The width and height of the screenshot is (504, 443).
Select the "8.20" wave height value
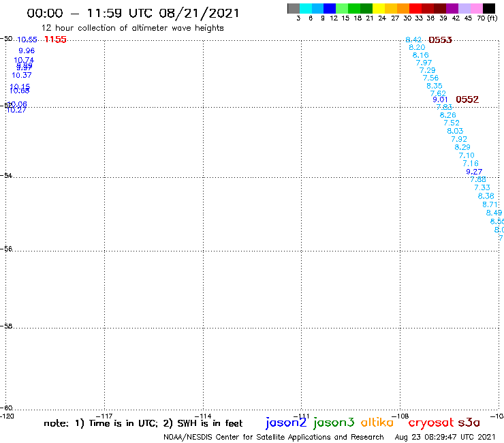coord(417,47)
